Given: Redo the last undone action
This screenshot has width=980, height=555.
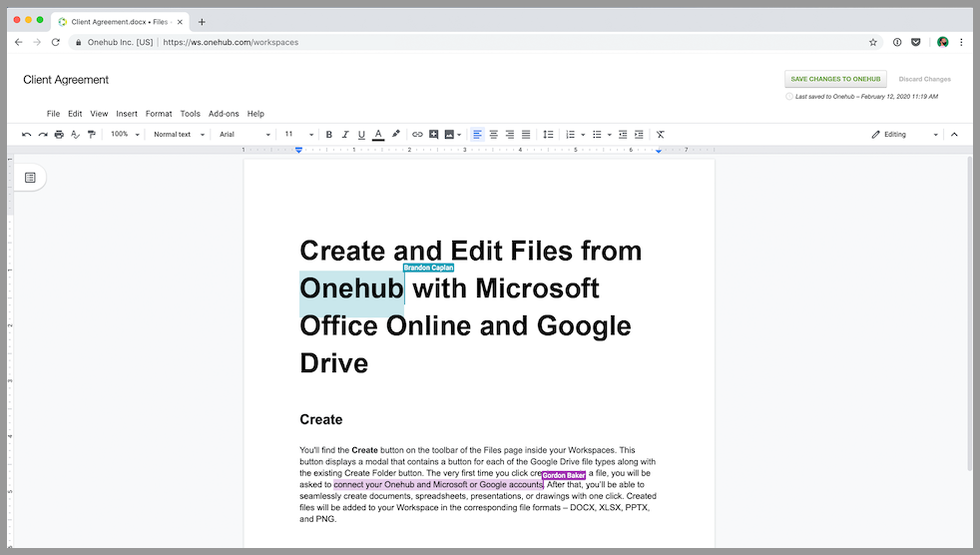Looking at the screenshot, I should pos(43,135).
